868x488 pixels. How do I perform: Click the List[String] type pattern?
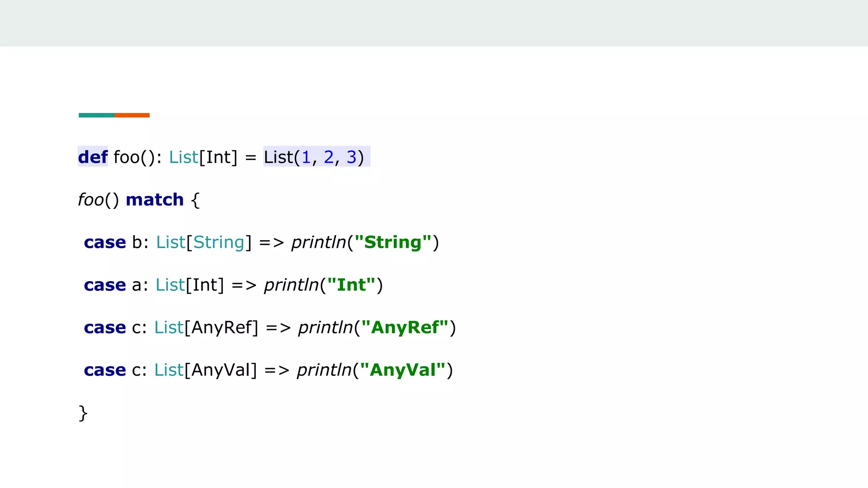(x=204, y=242)
